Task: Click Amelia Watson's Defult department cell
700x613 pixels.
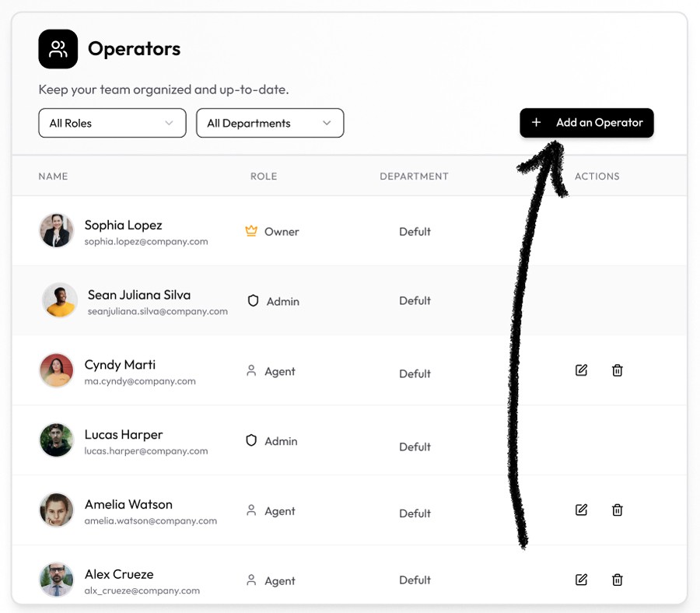Action: click(415, 513)
